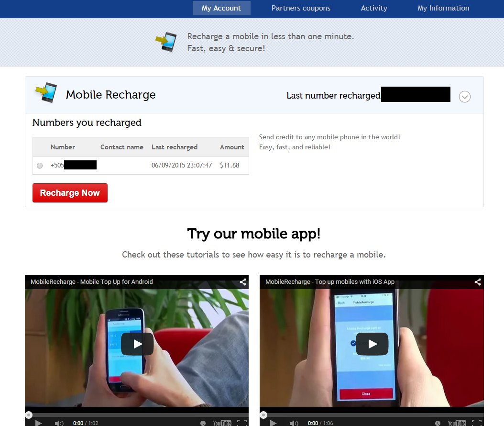Click the Amount column header
The height and width of the screenshot is (426, 504).
click(x=232, y=147)
